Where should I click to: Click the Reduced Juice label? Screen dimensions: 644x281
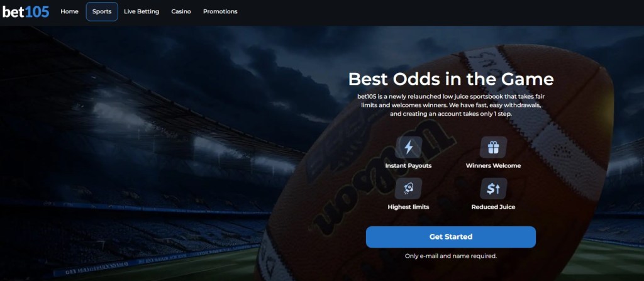tap(493, 207)
